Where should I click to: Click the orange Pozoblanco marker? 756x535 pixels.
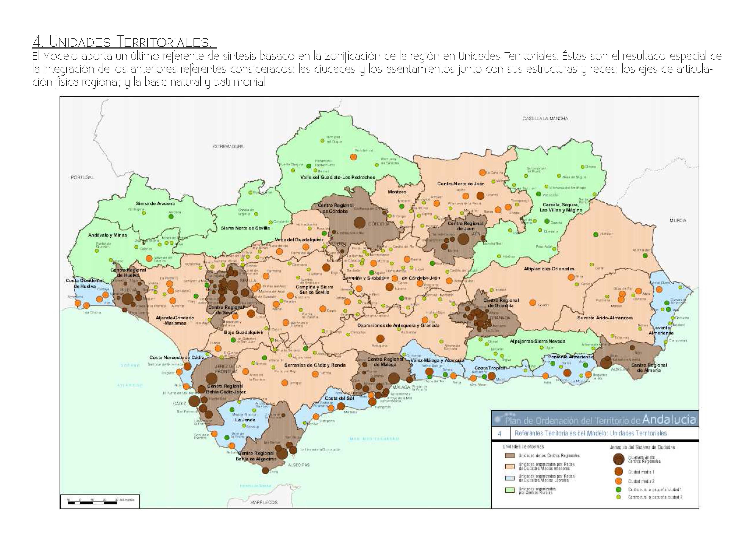pos(354,157)
